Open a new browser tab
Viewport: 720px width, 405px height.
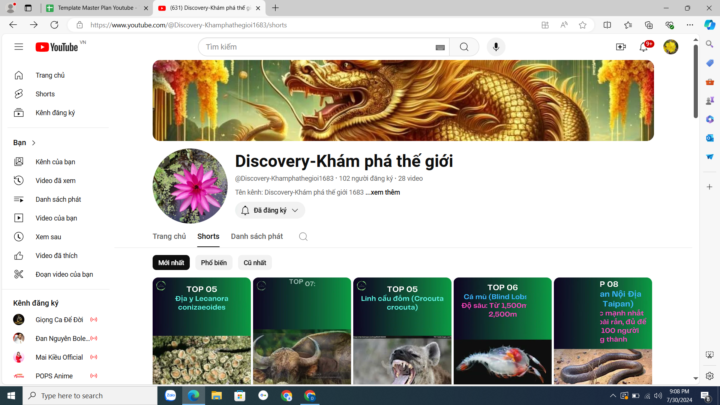click(275, 8)
